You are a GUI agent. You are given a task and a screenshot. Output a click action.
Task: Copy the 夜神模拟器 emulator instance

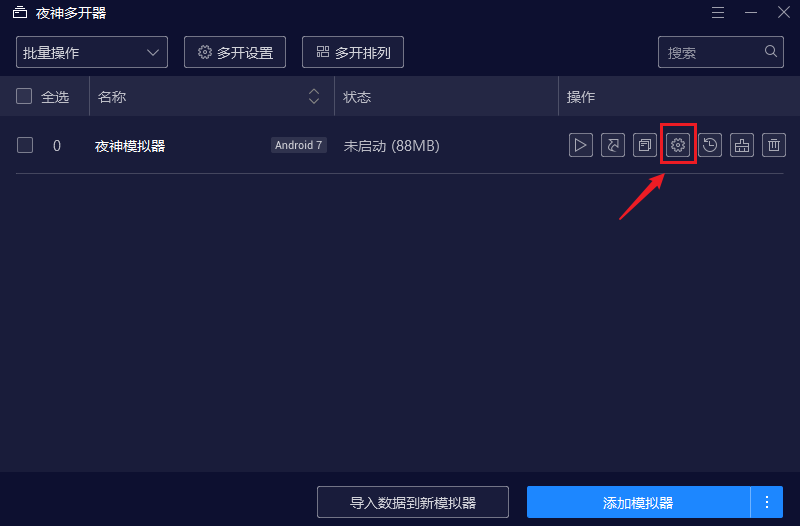[x=645, y=145]
